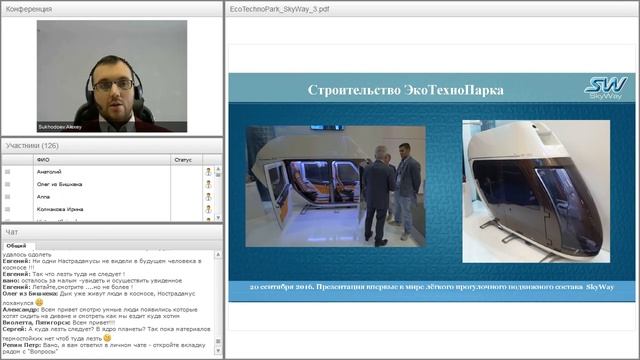Click slide title Строительство ЭкоТехноПарка
640x360 pixels.
[x=405, y=90]
